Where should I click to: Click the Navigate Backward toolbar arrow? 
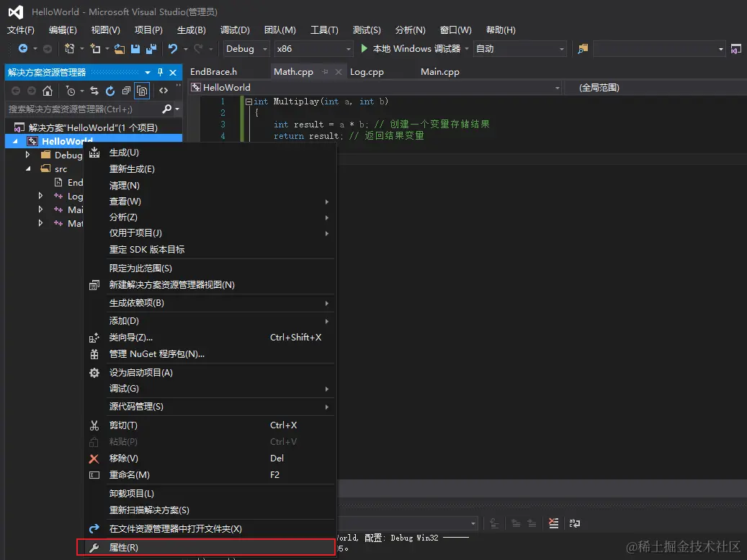tap(22, 48)
